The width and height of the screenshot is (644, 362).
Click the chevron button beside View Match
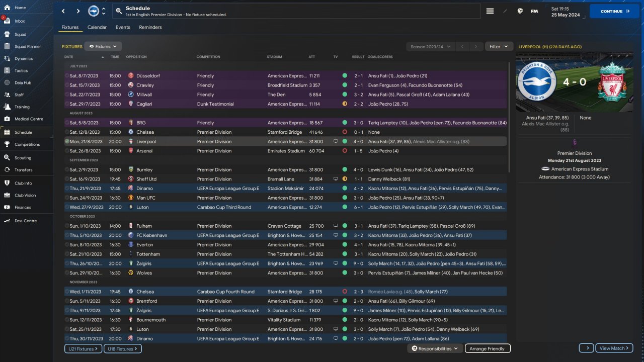tap(586, 348)
